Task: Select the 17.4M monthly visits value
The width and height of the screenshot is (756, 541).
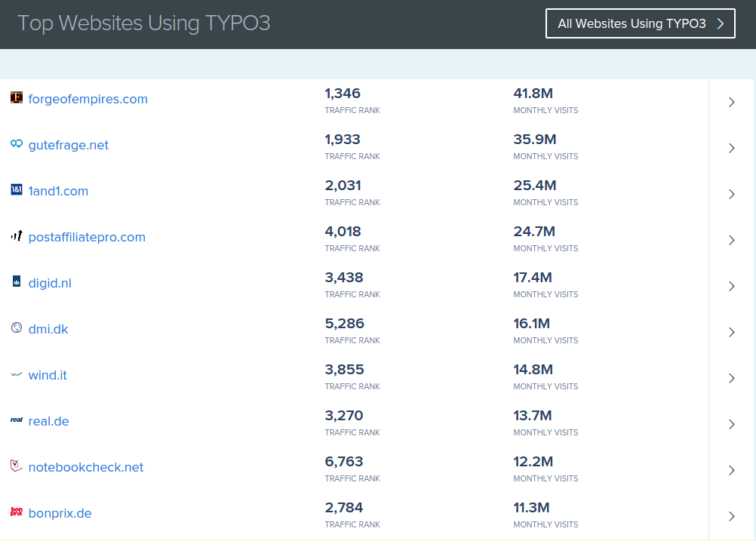Action: point(532,278)
